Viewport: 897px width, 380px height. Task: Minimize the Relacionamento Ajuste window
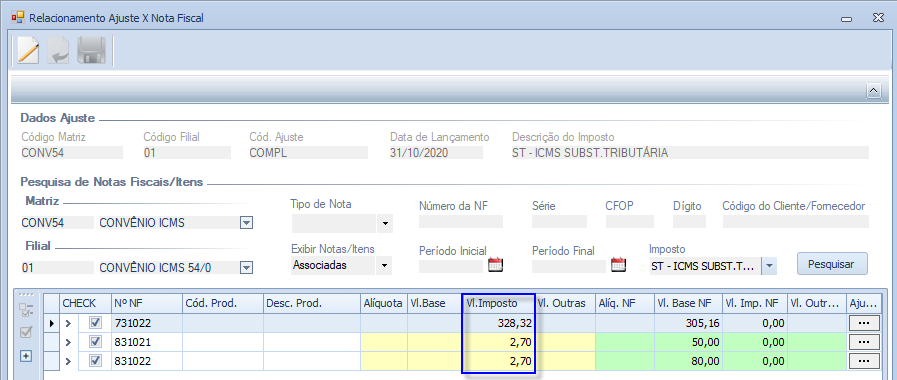pos(847,19)
